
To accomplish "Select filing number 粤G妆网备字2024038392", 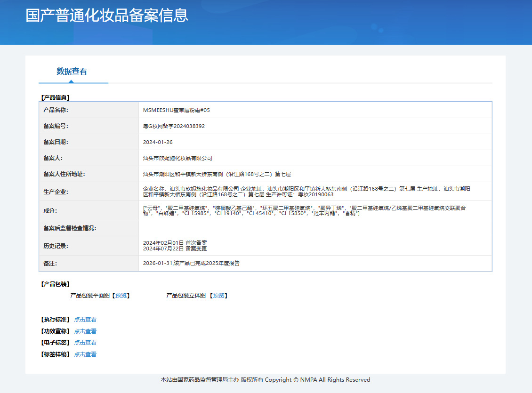I will pyautogui.click(x=174, y=126).
